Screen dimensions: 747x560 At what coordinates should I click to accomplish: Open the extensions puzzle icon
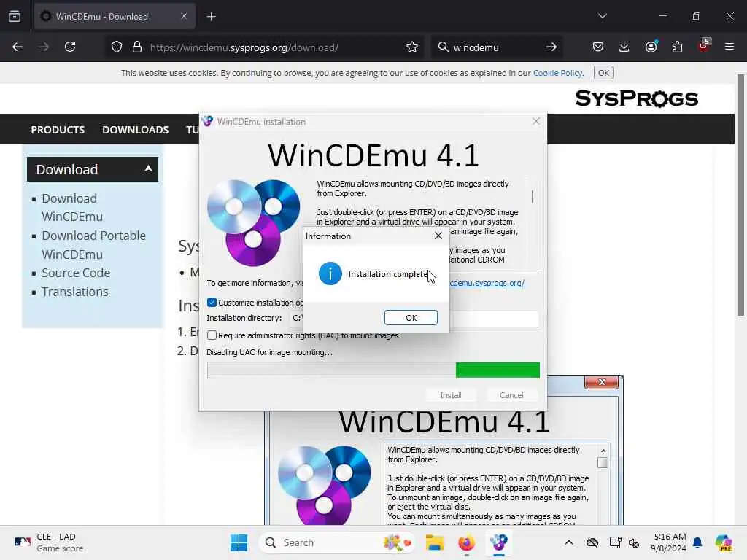pyautogui.click(x=677, y=47)
